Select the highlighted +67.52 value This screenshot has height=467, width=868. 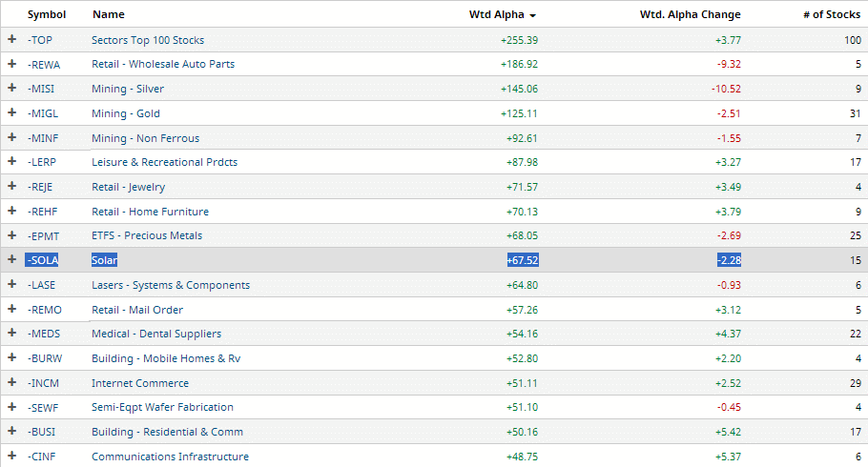[522, 260]
